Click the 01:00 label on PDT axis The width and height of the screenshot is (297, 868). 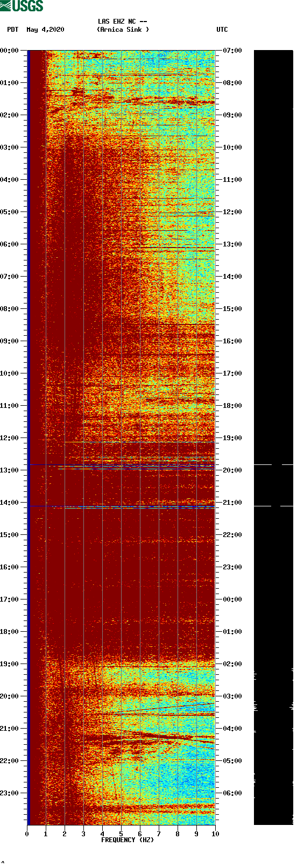tap(9, 83)
